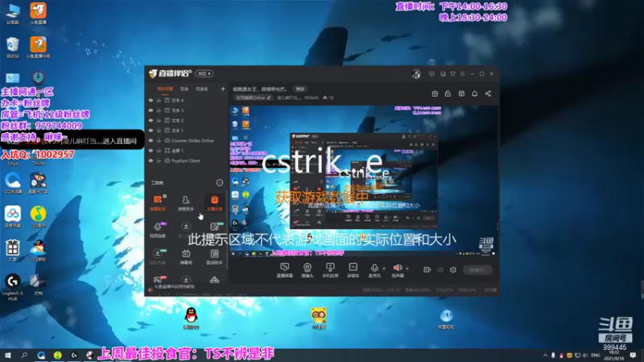The height and width of the screenshot is (362, 644).
Task: Collapse the toolbox panel with circle button
Action: pyautogui.click(x=219, y=183)
